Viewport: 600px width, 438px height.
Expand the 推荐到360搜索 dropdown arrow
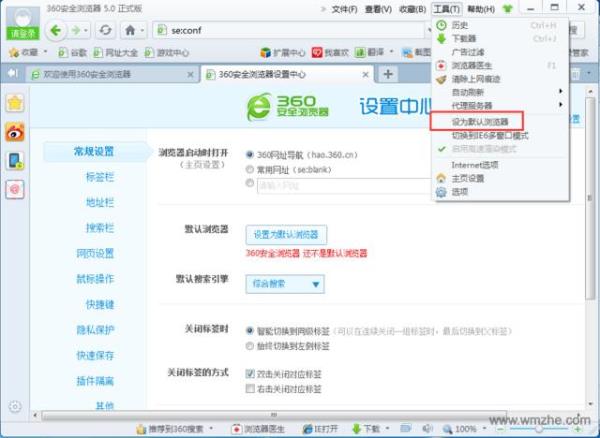[x=211, y=428]
